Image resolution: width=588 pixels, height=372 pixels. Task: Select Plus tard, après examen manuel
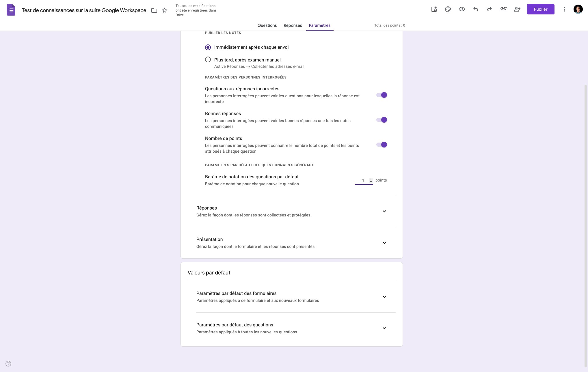click(x=208, y=60)
